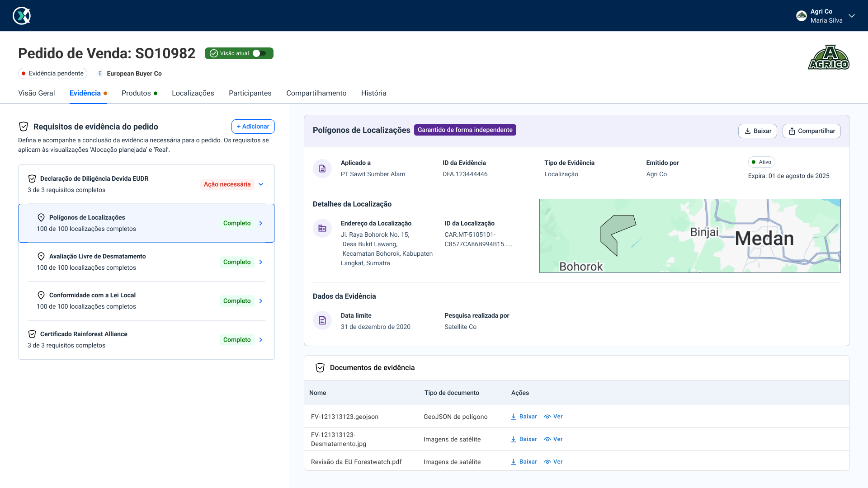Toggle the Visão atual switch
Viewport: 868px width, 488px height.
click(x=259, y=53)
